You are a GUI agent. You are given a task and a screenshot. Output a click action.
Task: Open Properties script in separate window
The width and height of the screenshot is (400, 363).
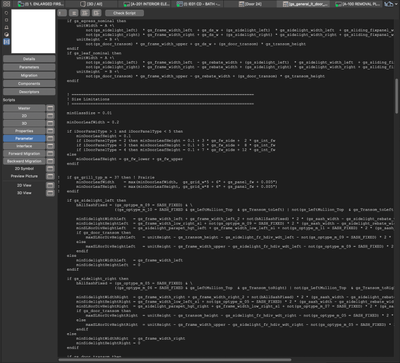pyautogui.click(x=50, y=131)
